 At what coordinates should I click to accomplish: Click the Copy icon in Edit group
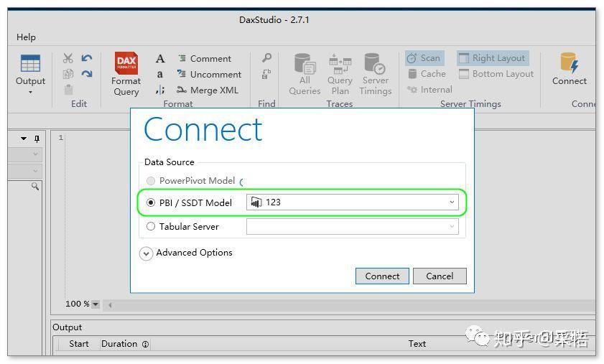[68, 73]
